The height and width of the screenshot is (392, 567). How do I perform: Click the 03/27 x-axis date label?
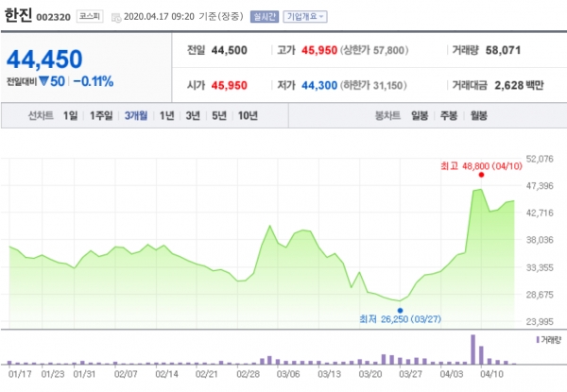point(410,374)
